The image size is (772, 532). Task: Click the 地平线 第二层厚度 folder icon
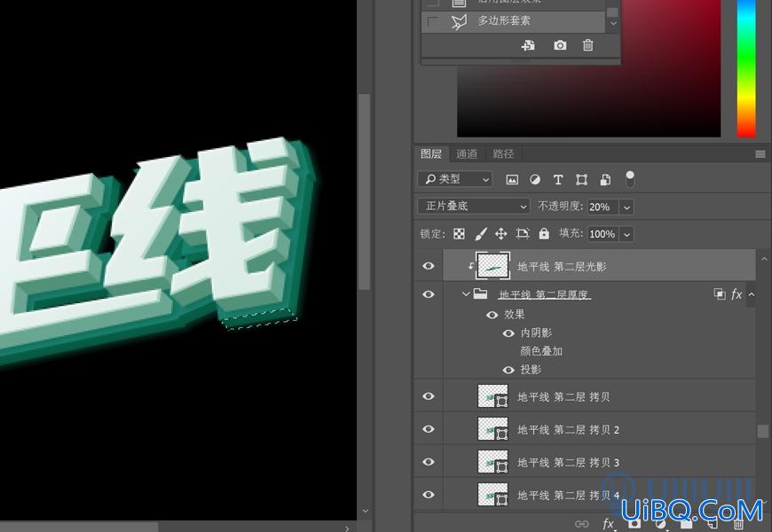coord(481,294)
